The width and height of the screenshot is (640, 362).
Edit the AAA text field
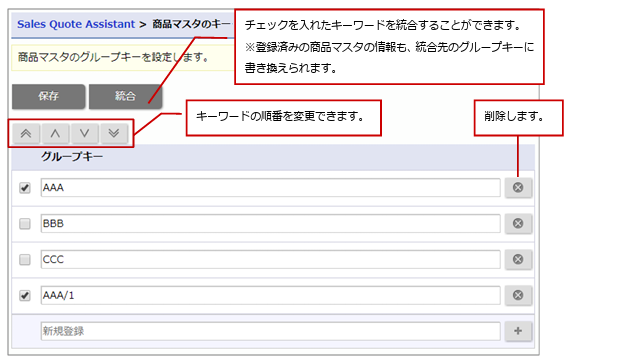271,188
